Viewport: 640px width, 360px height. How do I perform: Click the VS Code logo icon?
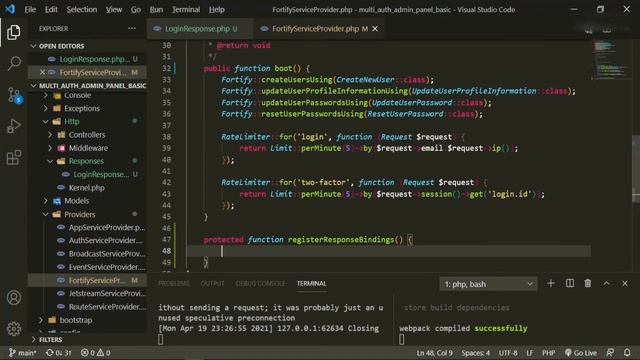point(10,9)
